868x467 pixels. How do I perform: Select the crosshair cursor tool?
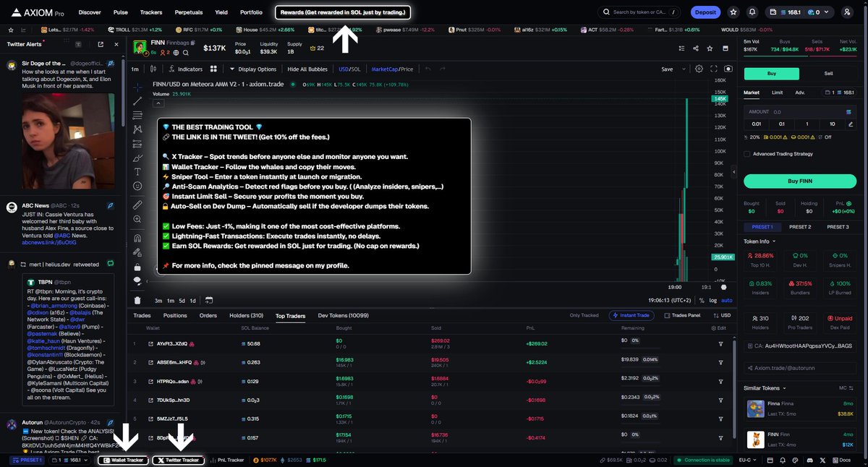pyautogui.click(x=137, y=86)
